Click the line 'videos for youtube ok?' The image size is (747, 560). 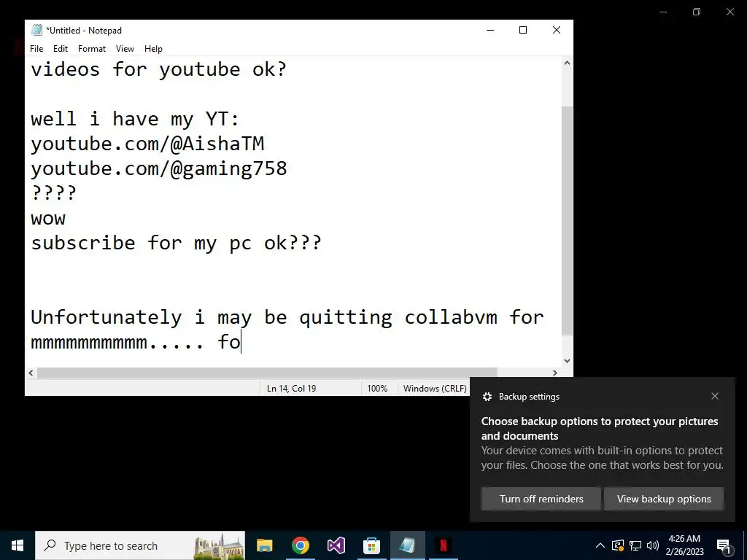coord(158,69)
